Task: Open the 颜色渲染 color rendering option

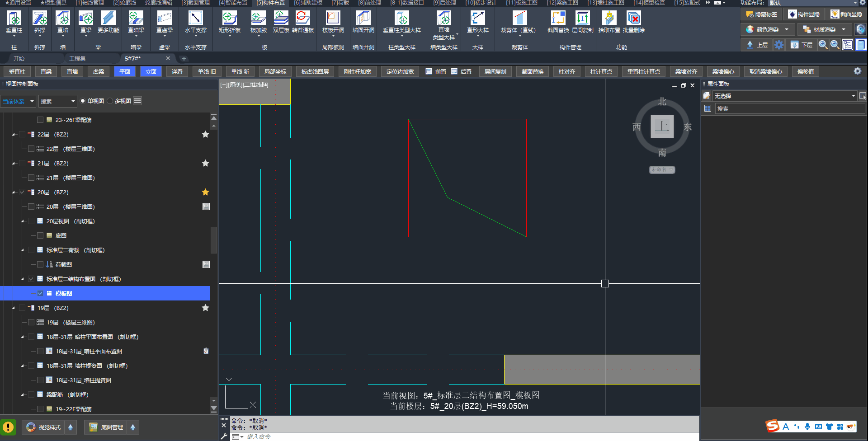Action: pyautogui.click(x=767, y=29)
